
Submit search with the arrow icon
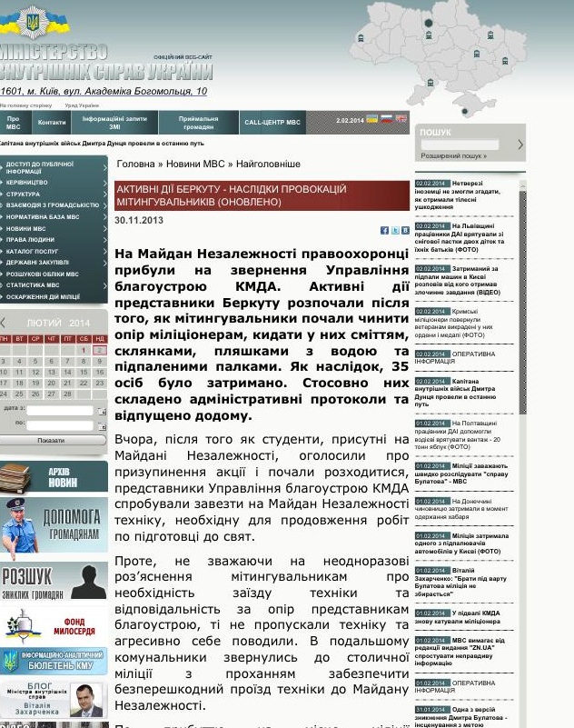tap(520, 145)
